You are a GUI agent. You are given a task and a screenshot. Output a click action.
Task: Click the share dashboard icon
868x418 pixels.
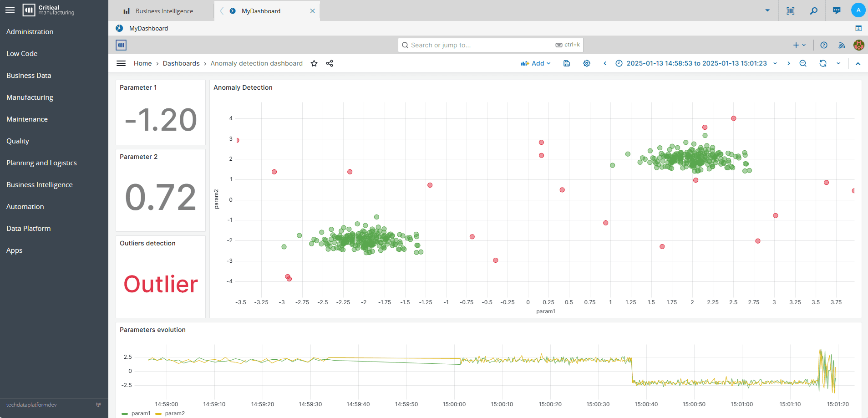tap(330, 63)
